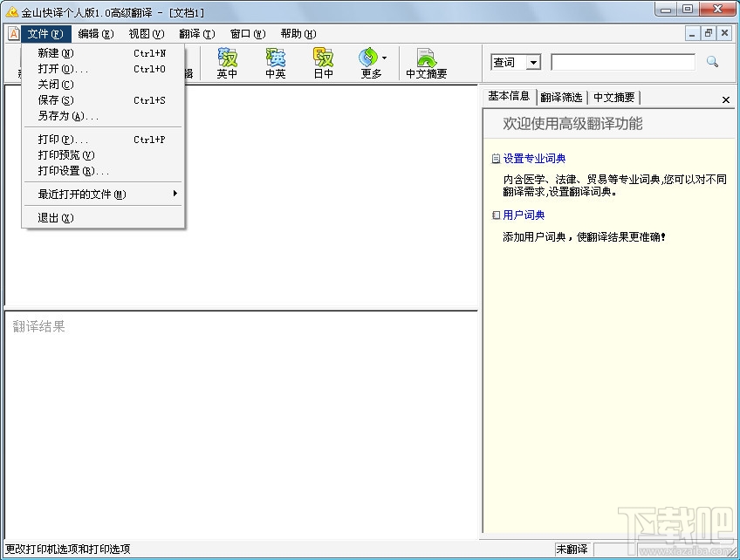Choose 打印(P)... from the file menu
Viewport: 740px width, 560px height.
tap(103, 140)
